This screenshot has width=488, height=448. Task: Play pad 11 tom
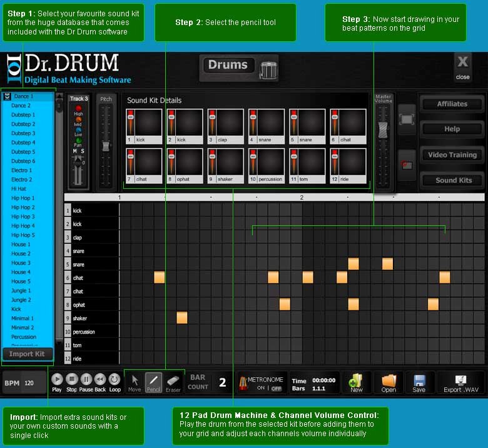coord(311,162)
